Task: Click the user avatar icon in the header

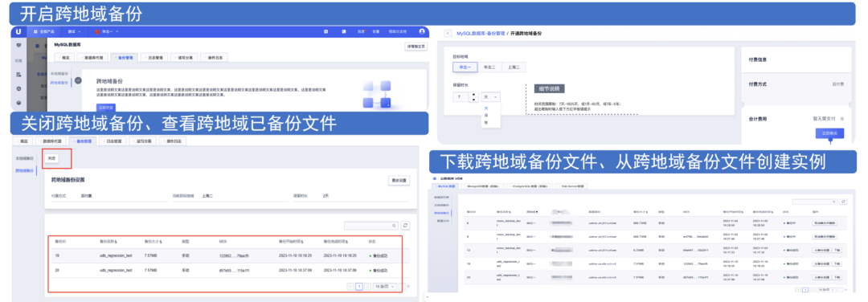Action: click(422, 31)
